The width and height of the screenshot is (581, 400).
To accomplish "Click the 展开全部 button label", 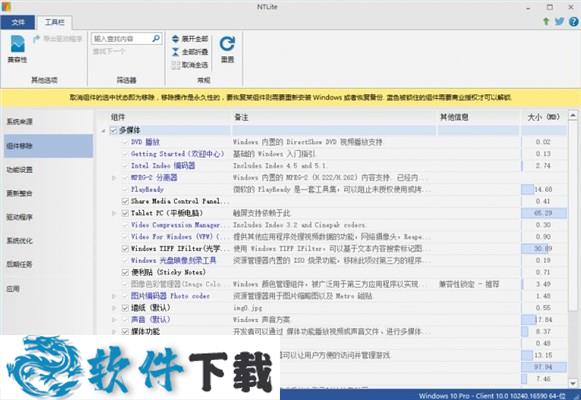I will click(x=195, y=39).
